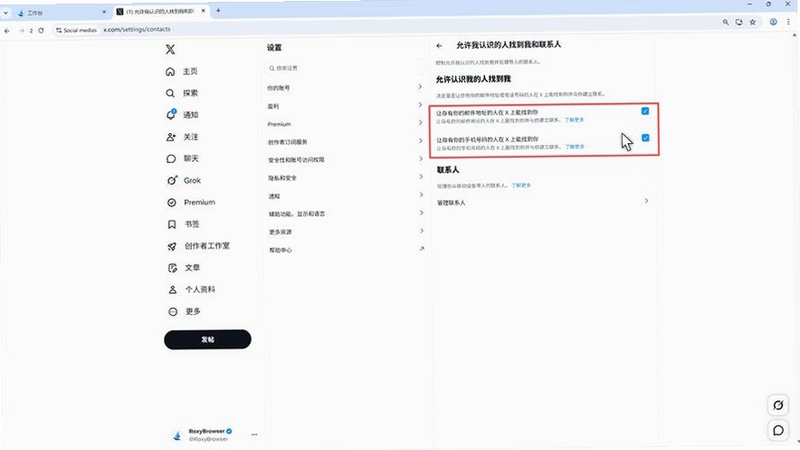The width and height of the screenshot is (800, 450).
Task: Uncheck the email address discoverability checkbox
Action: point(645,111)
